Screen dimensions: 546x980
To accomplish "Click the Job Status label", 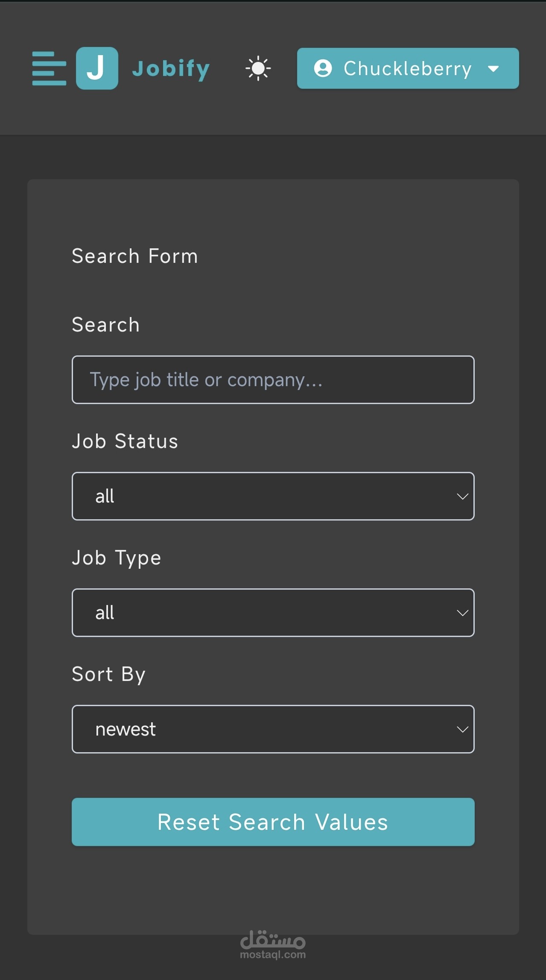I will click(x=125, y=441).
